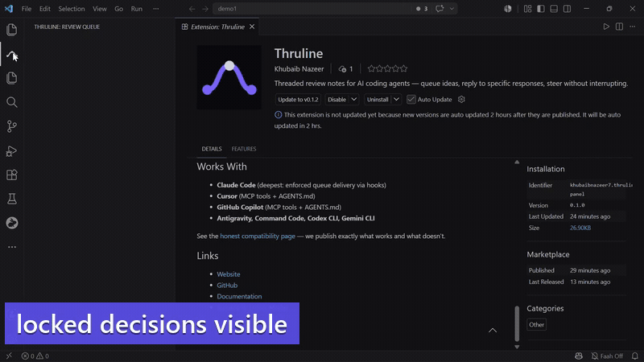Image resolution: width=644 pixels, height=362 pixels.
Task: Toggle the Auto Update checkbox
Action: pos(411,99)
